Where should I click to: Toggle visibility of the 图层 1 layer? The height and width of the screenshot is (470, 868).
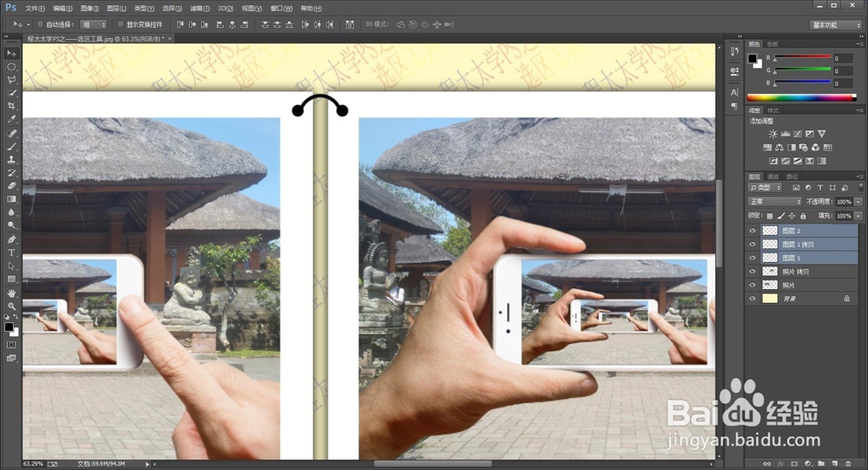(x=753, y=258)
